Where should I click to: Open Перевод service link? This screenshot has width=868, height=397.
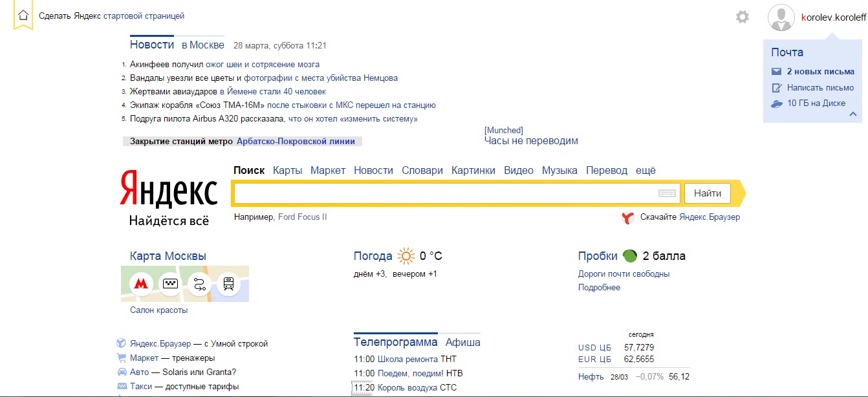(x=607, y=170)
